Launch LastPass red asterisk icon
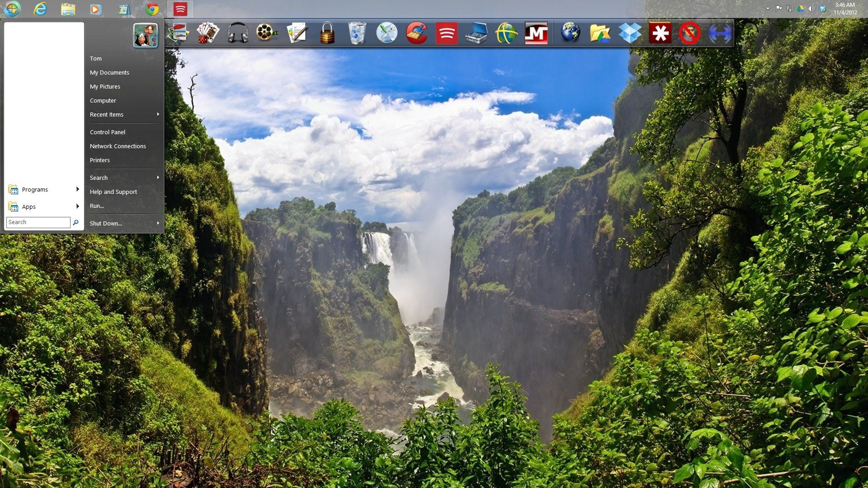The image size is (868, 488). click(660, 33)
